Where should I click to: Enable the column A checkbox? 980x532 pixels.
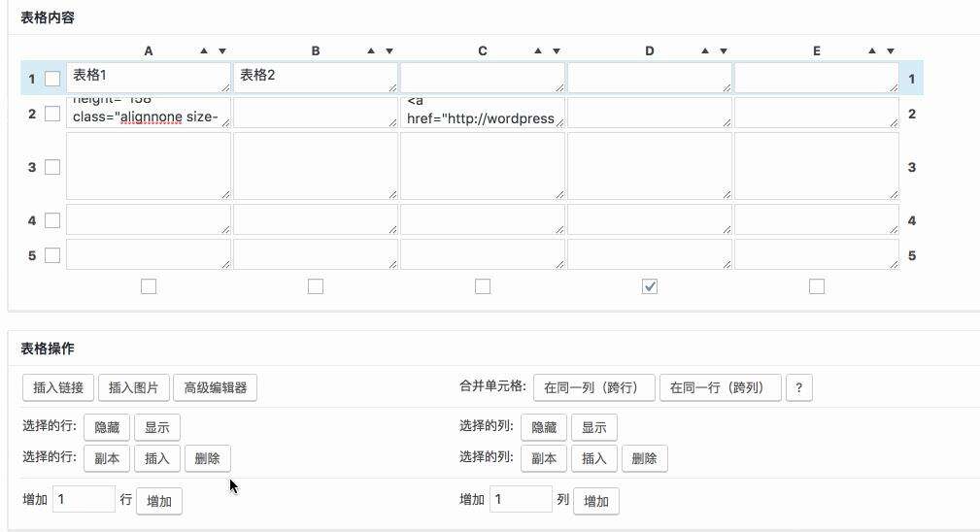(149, 286)
